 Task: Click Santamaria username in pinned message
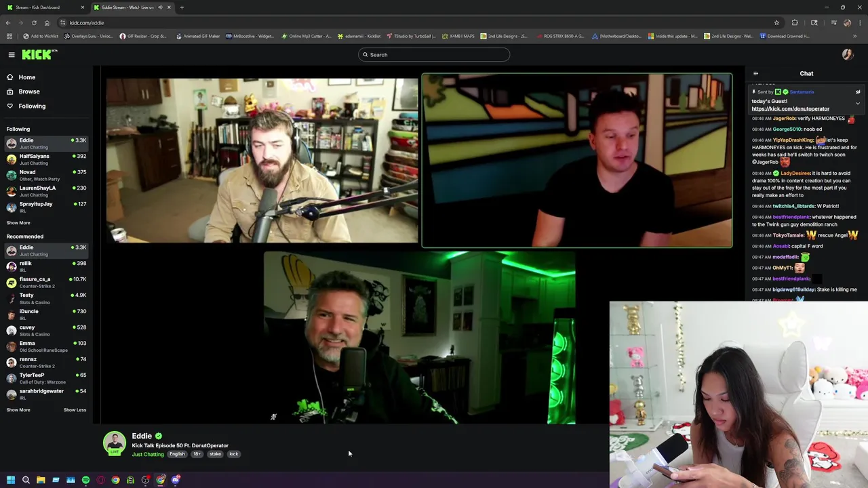click(x=802, y=91)
